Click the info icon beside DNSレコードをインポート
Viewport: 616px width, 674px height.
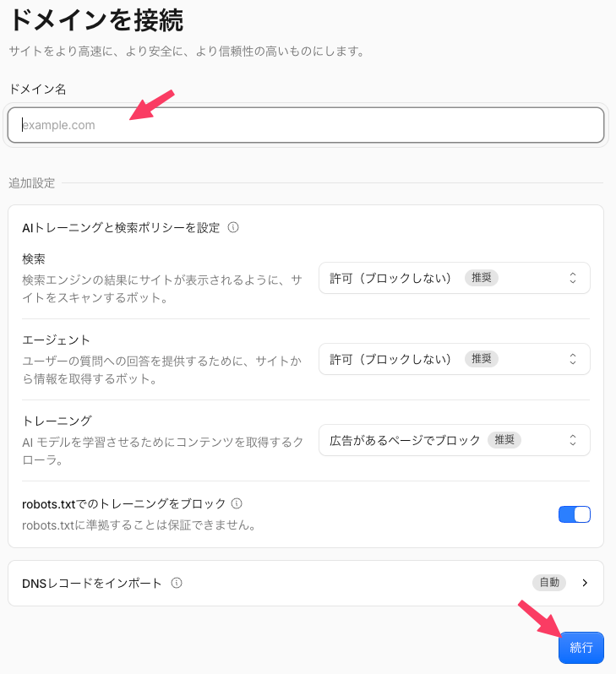[177, 583]
